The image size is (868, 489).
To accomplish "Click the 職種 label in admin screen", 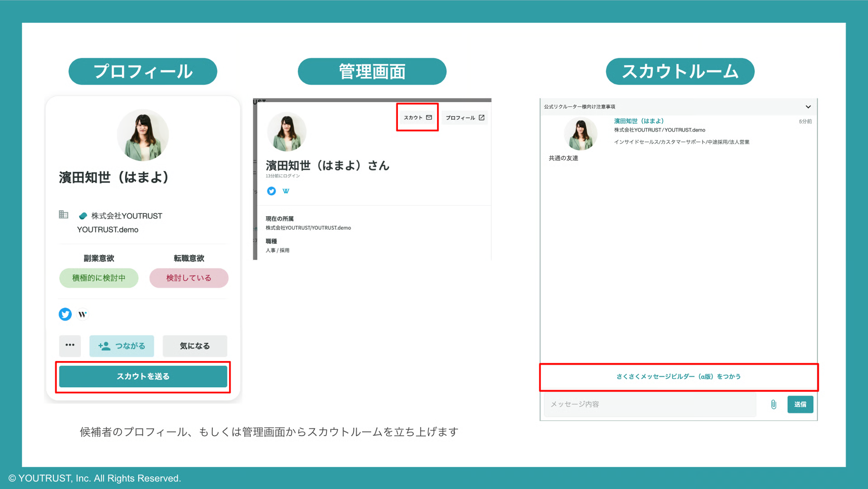I will point(271,241).
